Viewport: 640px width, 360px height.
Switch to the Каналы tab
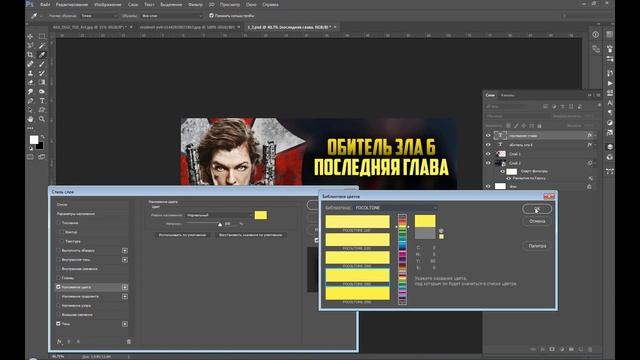coord(507,95)
